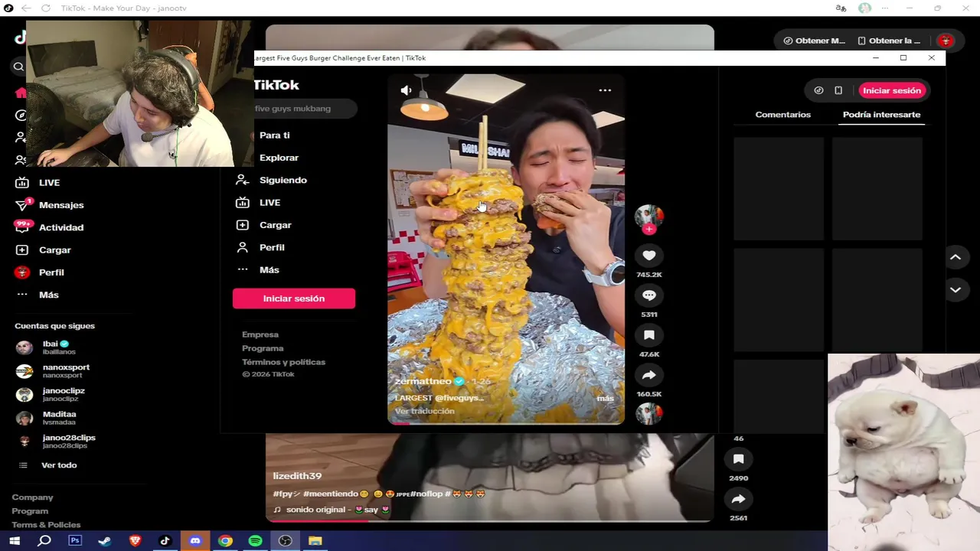
Task: Reload the page with refresh icon
Action: coord(46,8)
